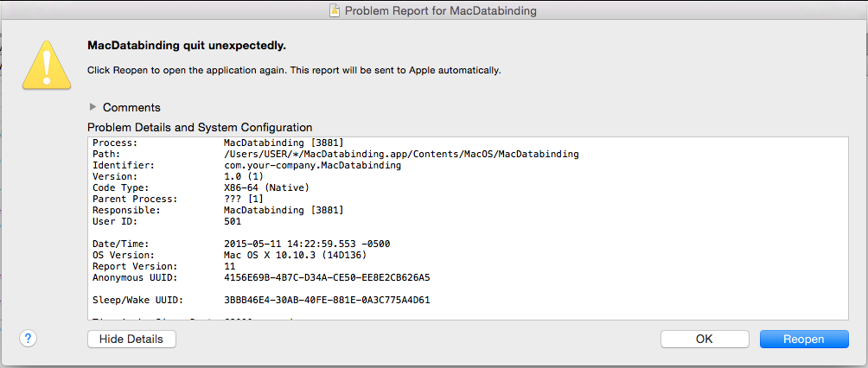Click the 'Code Type:' field label
The image size is (868, 368).
121,187
